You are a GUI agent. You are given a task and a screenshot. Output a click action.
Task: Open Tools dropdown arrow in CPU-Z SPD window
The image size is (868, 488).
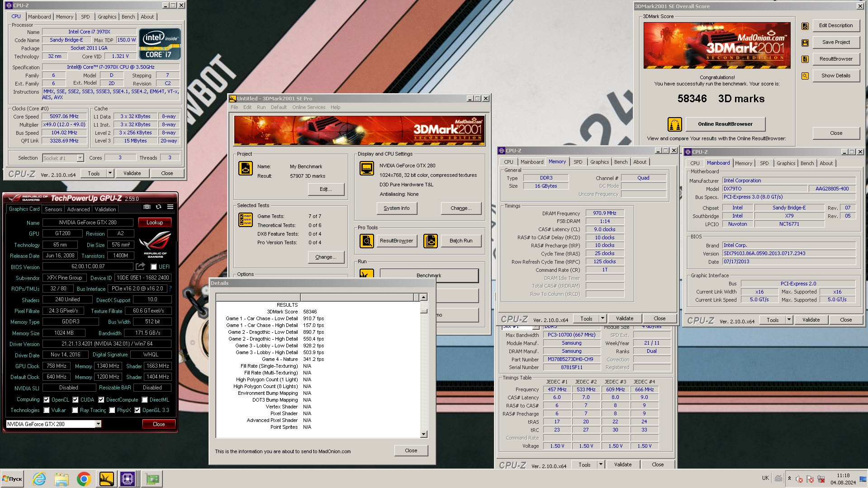point(600,464)
